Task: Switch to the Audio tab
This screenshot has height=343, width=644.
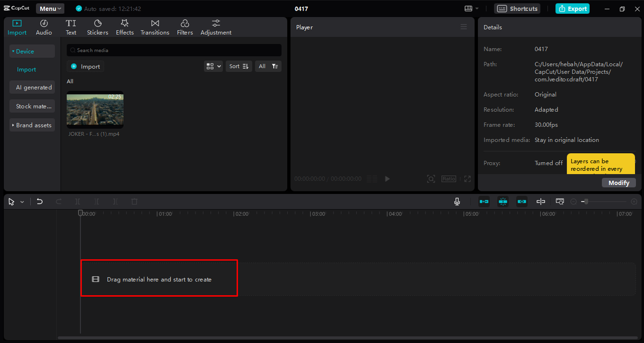Action: coord(44,27)
